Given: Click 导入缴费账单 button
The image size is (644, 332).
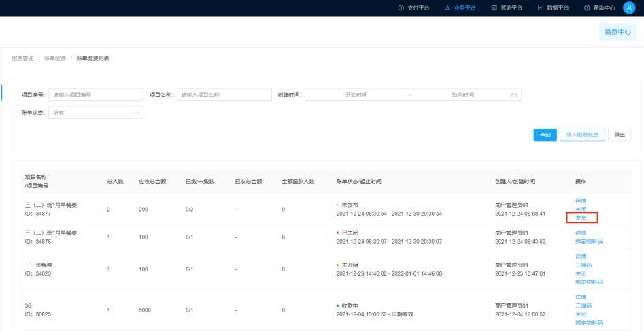Looking at the screenshot, I should point(582,135).
